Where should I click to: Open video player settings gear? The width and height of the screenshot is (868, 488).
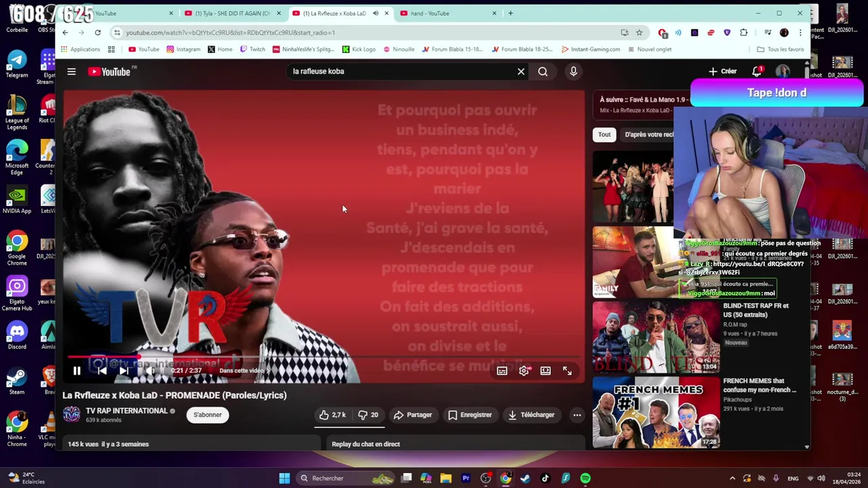point(524,371)
